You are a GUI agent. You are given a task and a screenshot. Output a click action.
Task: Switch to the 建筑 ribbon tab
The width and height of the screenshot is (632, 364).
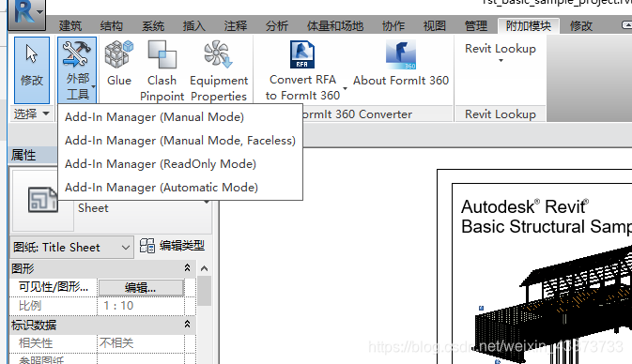coord(70,26)
